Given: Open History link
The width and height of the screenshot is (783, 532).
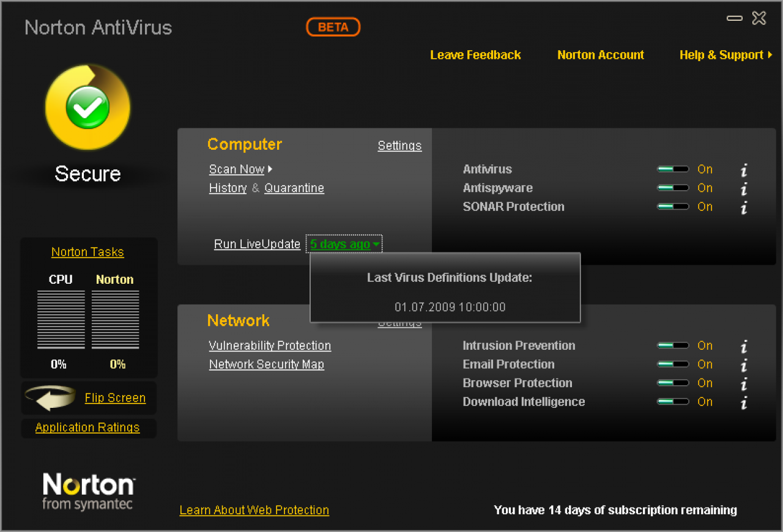Looking at the screenshot, I should [228, 188].
